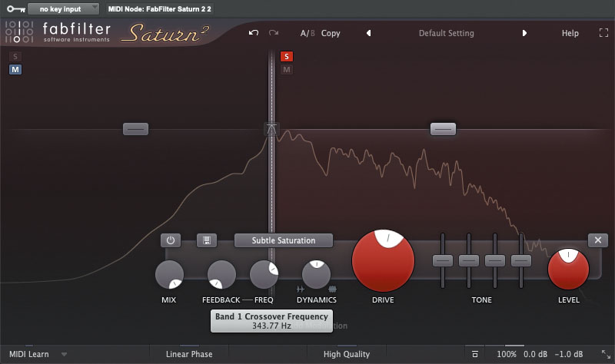615x364 pixels.
Task: Click the second TONE slider handle
Action: [x=469, y=260]
